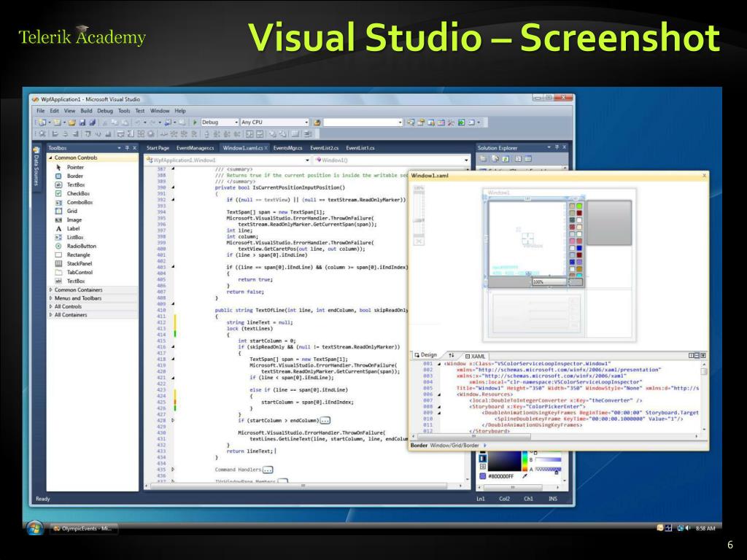Expand the All Containers group
747x560 pixels.
coord(51,315)
